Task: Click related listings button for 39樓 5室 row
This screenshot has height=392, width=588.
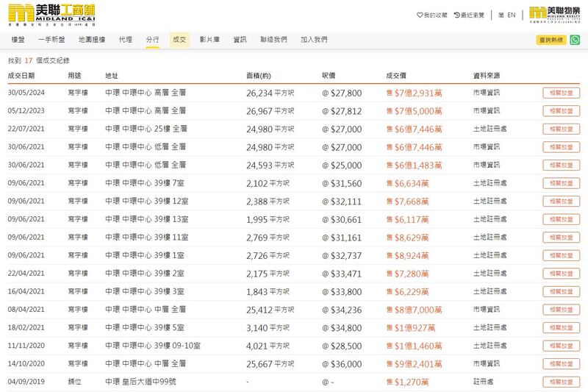Action: click(x=561, y=327)
